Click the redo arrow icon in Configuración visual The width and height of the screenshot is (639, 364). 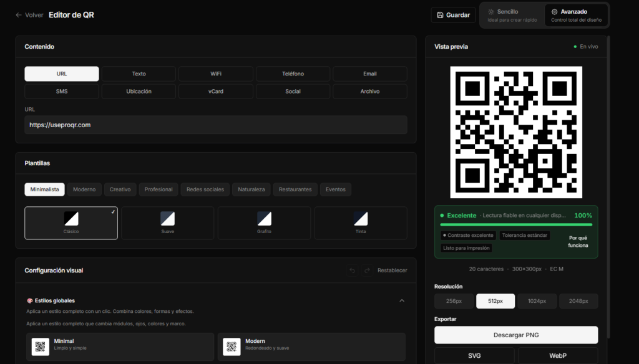tap(367, 271)
